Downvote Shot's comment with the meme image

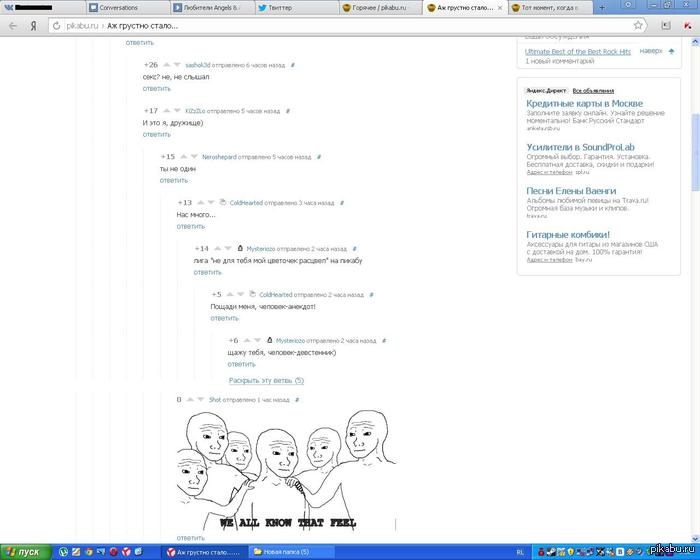tap(201, 400)
